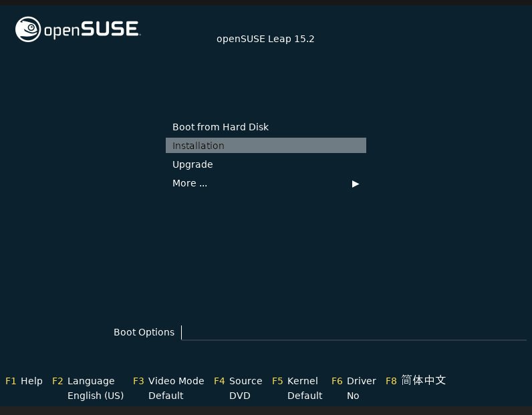This screenshot has width=532, height=415.
Task: Open the F3 Video Mode selector
Action: pyautogui.click(x=168, y=381)
